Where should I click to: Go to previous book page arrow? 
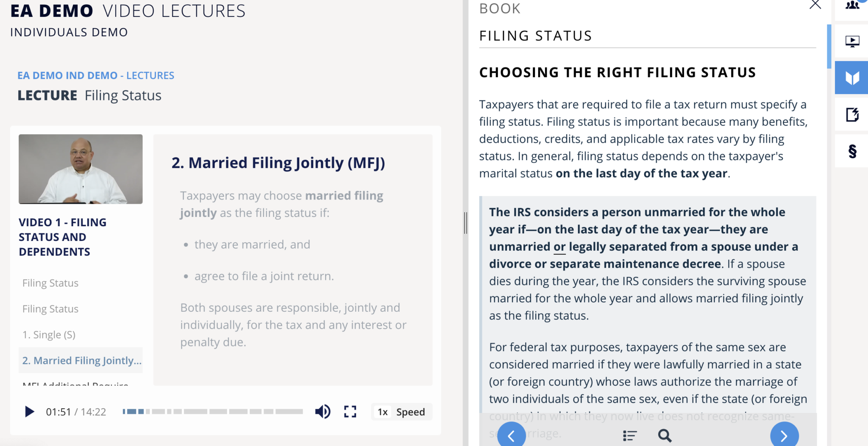pos(512,435)
